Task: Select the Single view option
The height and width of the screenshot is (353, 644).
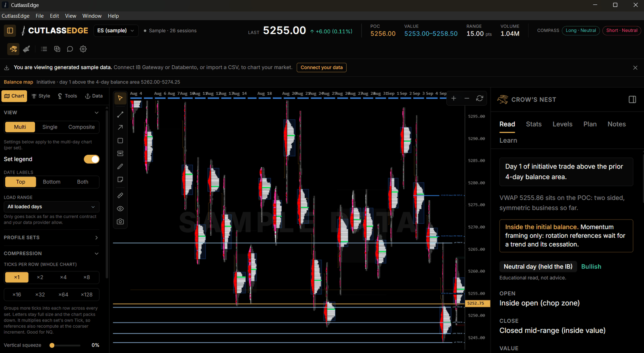Action: [50, 127]
